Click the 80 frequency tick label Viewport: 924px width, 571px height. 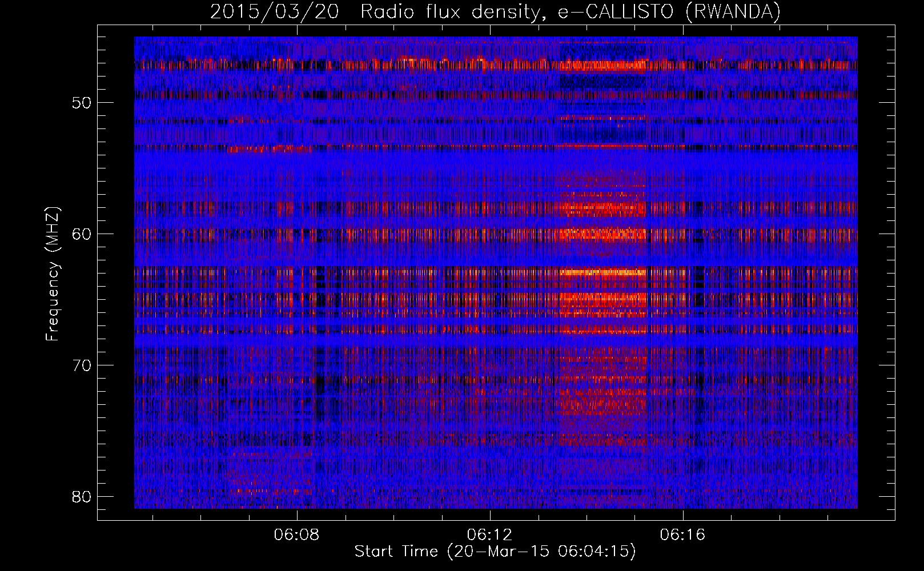(x=82, y=496)
